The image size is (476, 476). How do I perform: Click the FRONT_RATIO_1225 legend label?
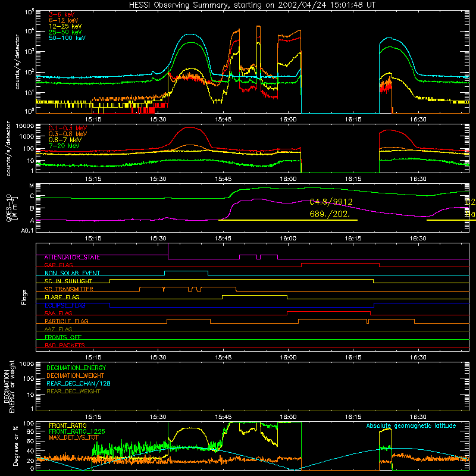tap(77, 431)
